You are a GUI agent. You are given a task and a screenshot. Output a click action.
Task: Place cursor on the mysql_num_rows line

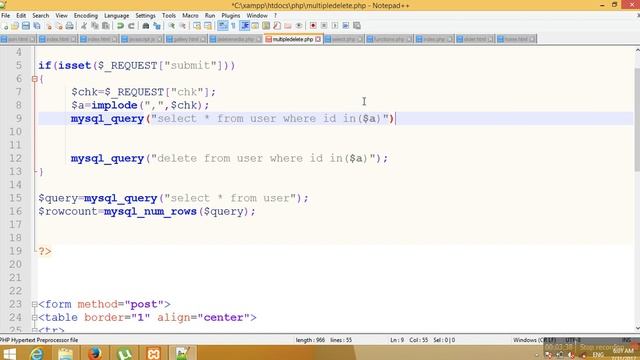coord(147,211)
